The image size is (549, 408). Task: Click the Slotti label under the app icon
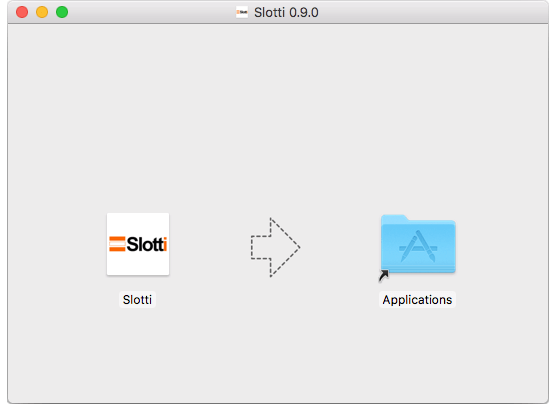click(x=137, y=300)
